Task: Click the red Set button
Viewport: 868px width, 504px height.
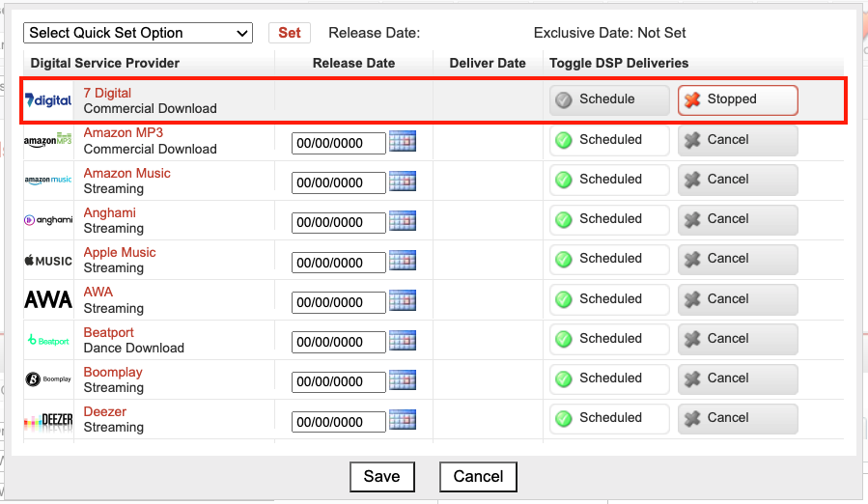Action: click(290, 33)
